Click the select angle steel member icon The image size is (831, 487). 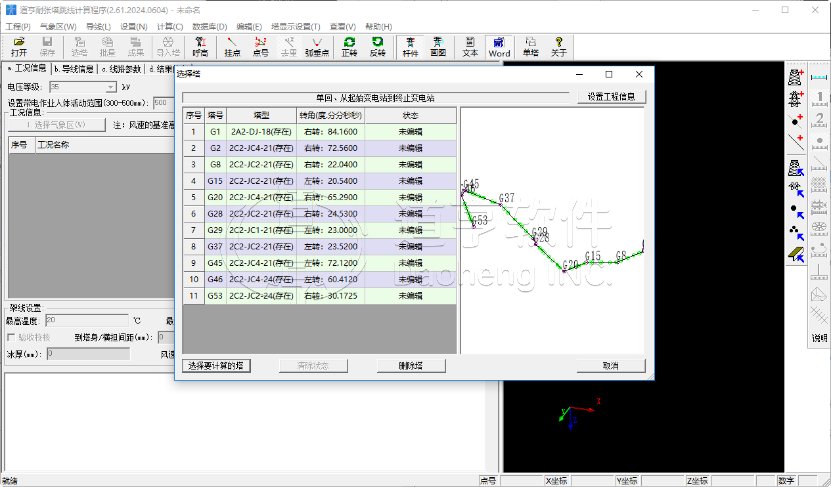point(795,255)
